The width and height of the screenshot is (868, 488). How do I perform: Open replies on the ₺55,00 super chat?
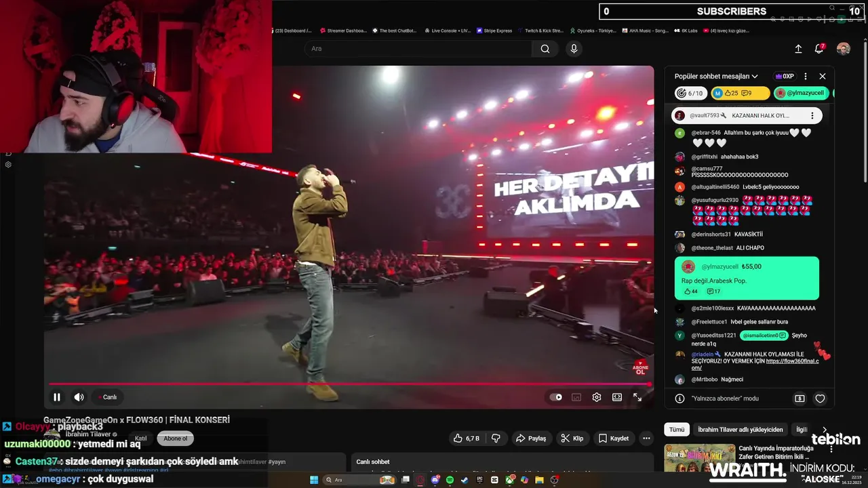click(714, 291)
